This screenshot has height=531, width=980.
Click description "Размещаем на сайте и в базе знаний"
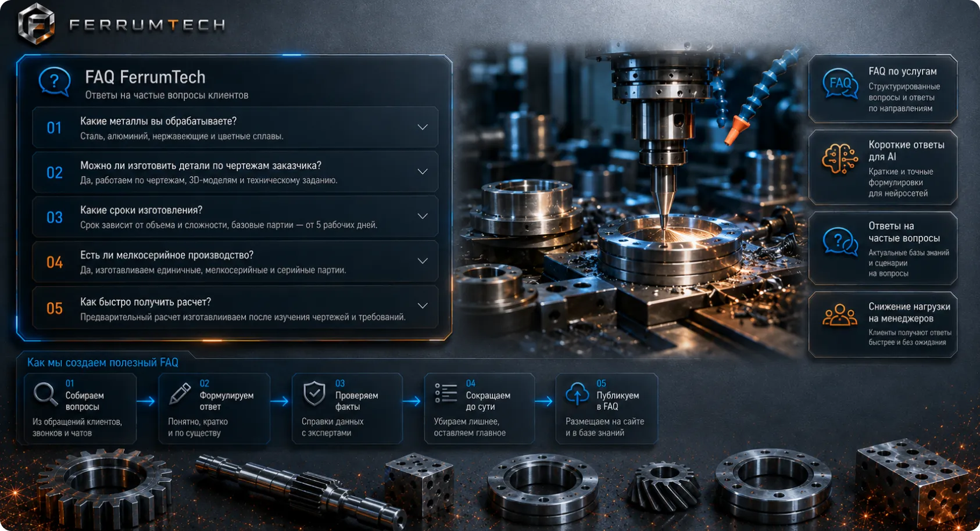click(x=605, y=428)
